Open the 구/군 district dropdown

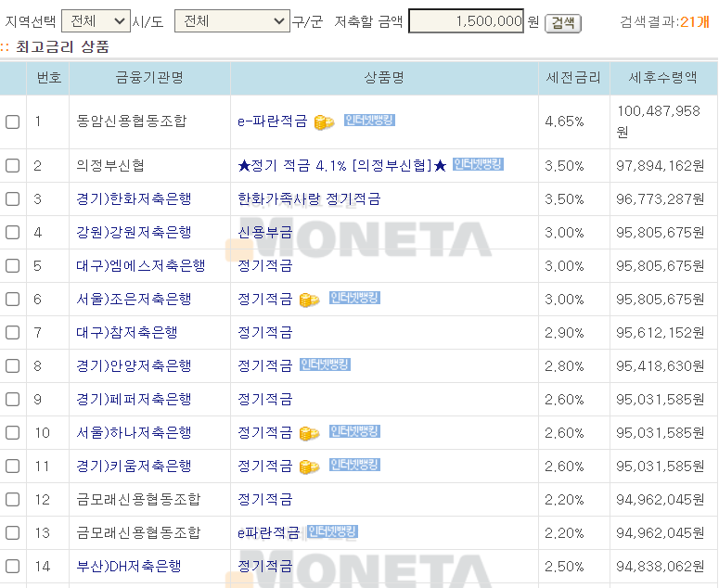point(232,21)
